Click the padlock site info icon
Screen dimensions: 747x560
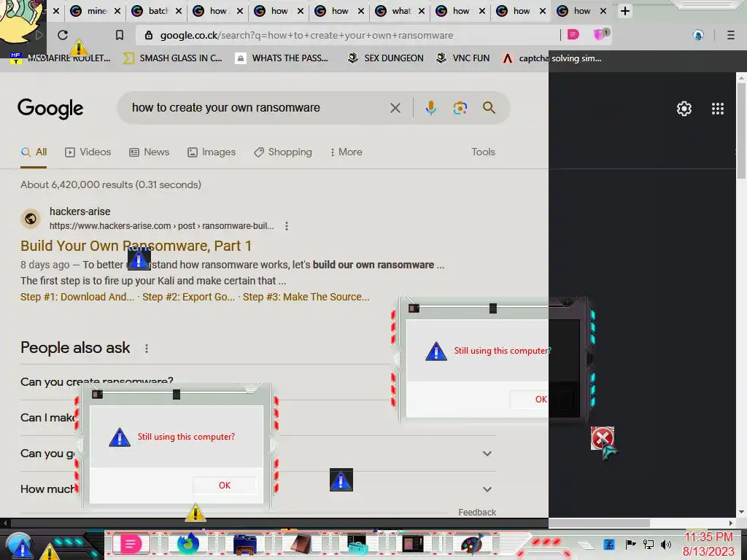(149, 35)
